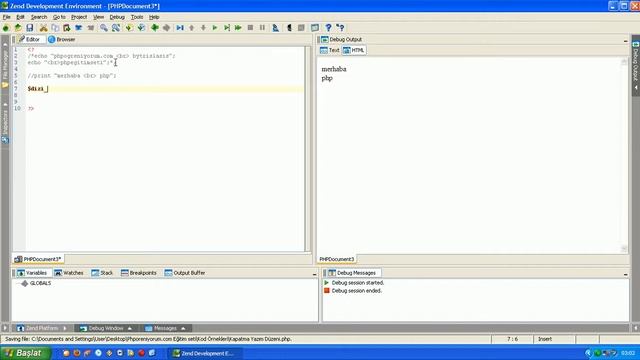Open the Stack tab
This screenshot has width=640, height=360.
click(102, 273)
